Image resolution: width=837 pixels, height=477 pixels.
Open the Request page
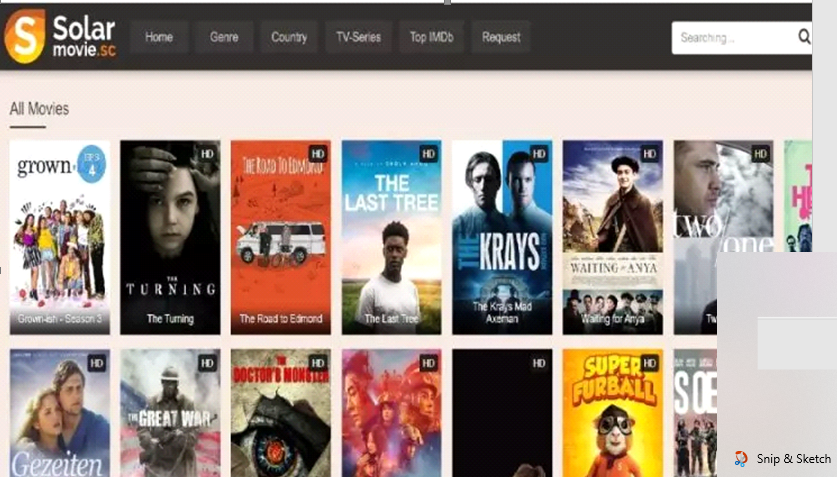click(501, 37)
